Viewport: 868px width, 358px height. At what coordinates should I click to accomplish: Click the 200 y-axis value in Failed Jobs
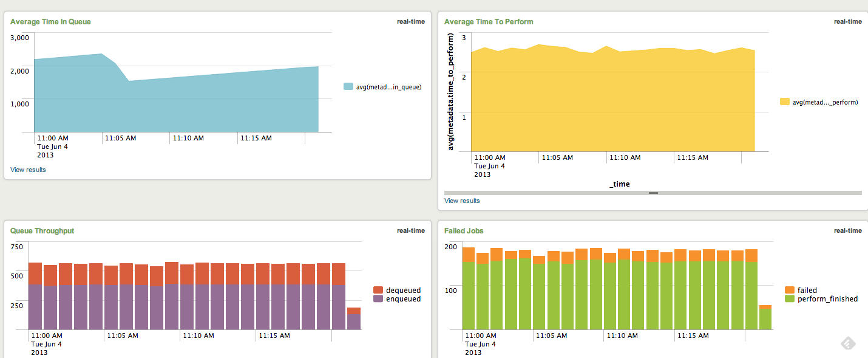click(x=450, y=247)
